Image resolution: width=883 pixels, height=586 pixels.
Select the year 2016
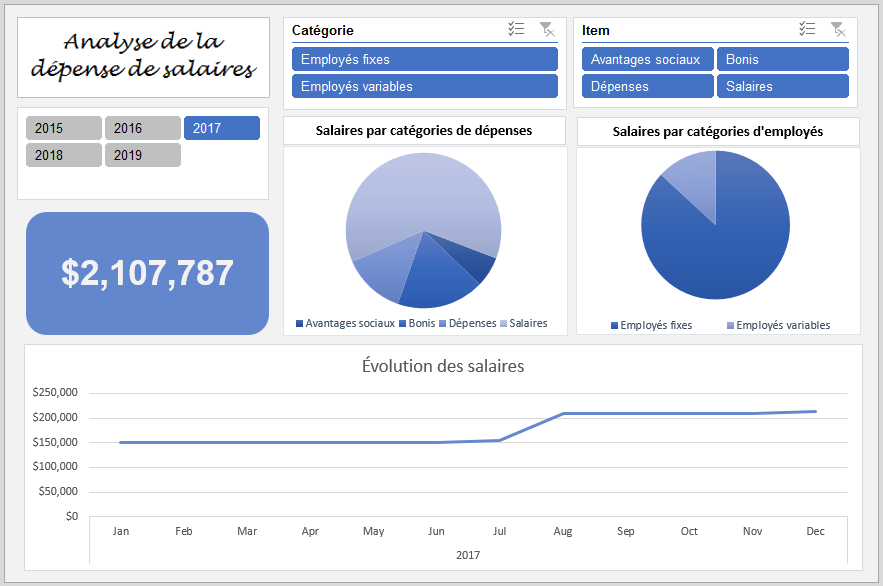pyautogui.click(x=142, y=127)
